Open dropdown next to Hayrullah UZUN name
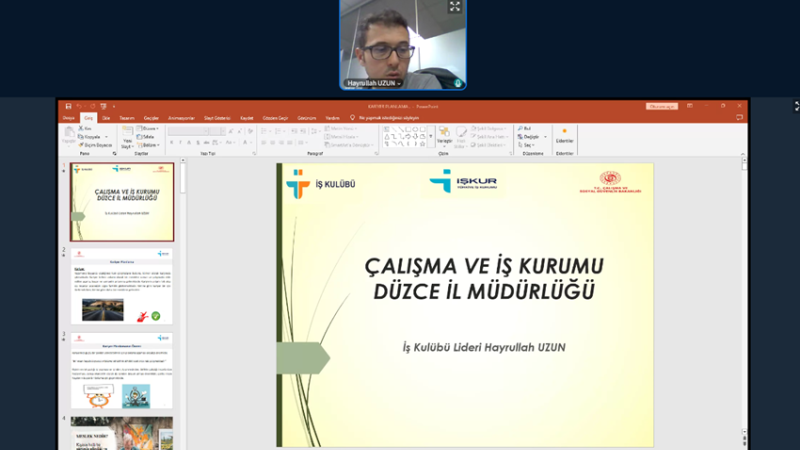The height and width of the screenshot is (450, 800). 398,83
